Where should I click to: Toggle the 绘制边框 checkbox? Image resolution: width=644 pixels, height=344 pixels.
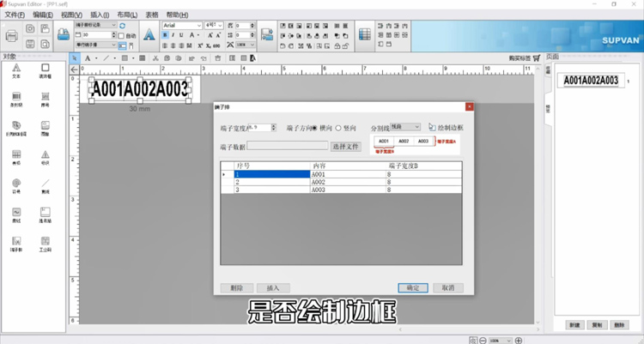coord(432,127)
